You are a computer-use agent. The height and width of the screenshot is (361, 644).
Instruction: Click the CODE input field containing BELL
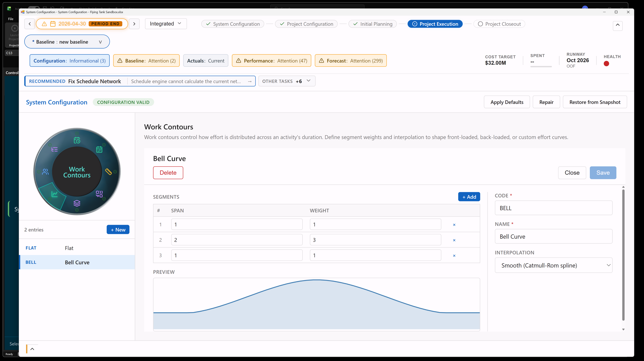coord(554,208)
